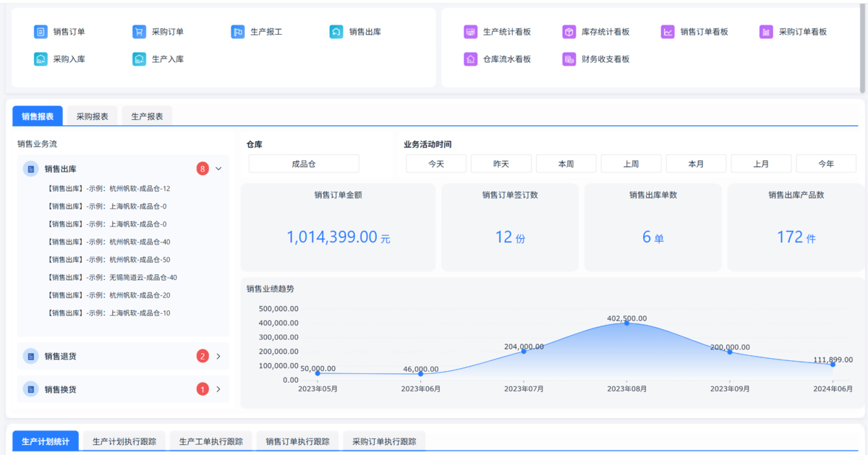Viewport: 868px width, 455px height.
Task: Open the 库存统计看板 cube icon
Action: click(569, 32)
